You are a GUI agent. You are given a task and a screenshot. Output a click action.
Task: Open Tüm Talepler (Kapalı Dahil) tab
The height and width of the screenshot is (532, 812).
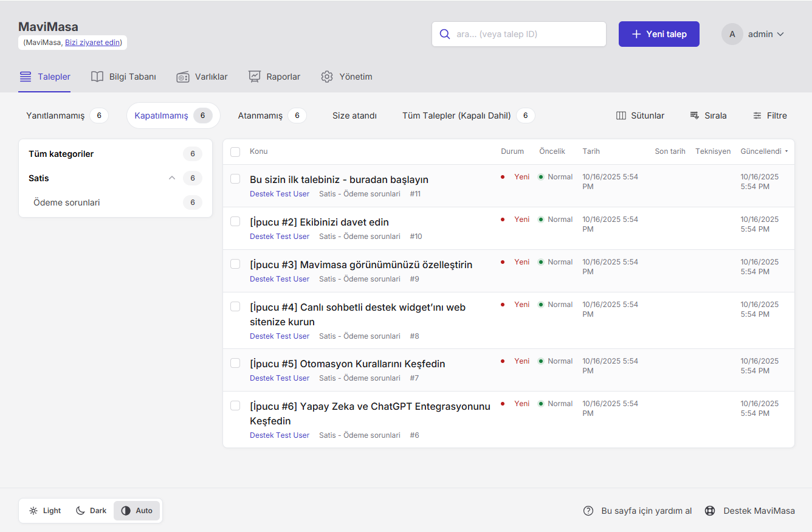[x=456, y=116]
